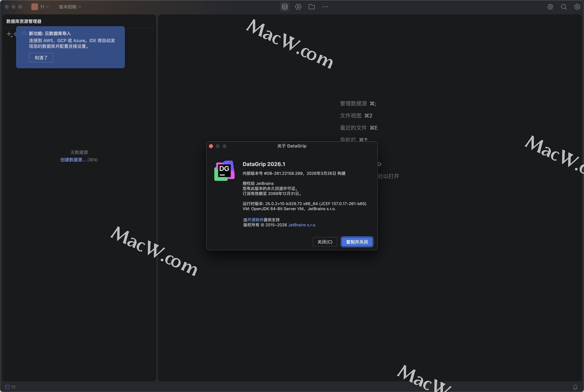Click the 关闭(C) button
The width and height of the screenshot is (584, 392).
coord(325,242)
